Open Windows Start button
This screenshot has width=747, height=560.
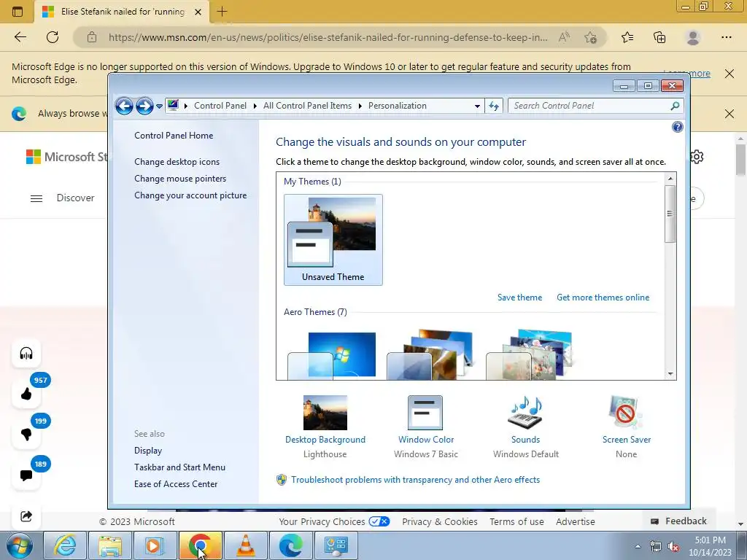click(20, 545)
